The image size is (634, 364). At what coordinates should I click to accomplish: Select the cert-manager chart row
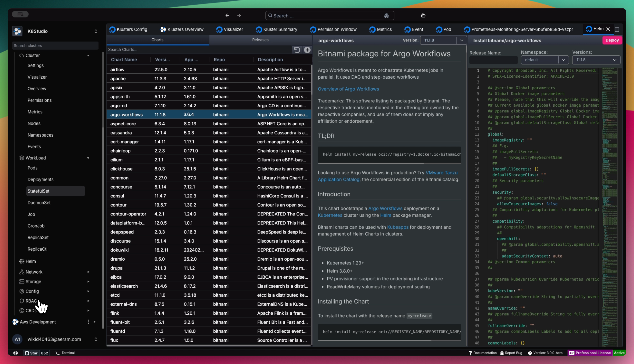[209, 142]
